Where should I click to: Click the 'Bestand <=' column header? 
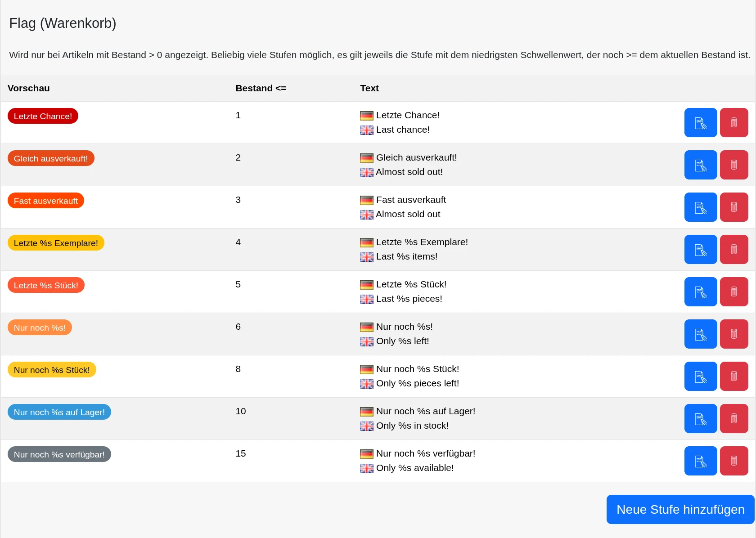(261, 88)
